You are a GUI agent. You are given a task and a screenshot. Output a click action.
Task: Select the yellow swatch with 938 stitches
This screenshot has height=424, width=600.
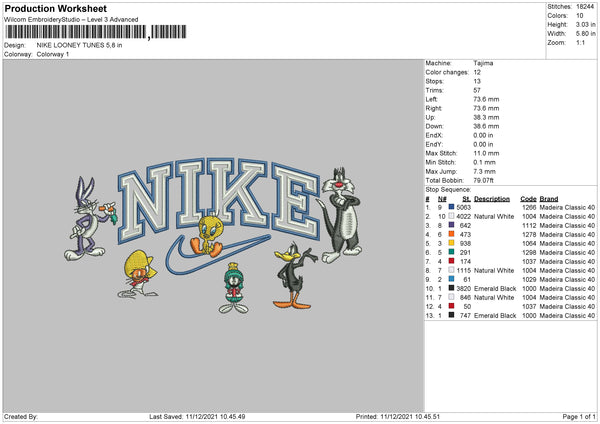point(452,243)
